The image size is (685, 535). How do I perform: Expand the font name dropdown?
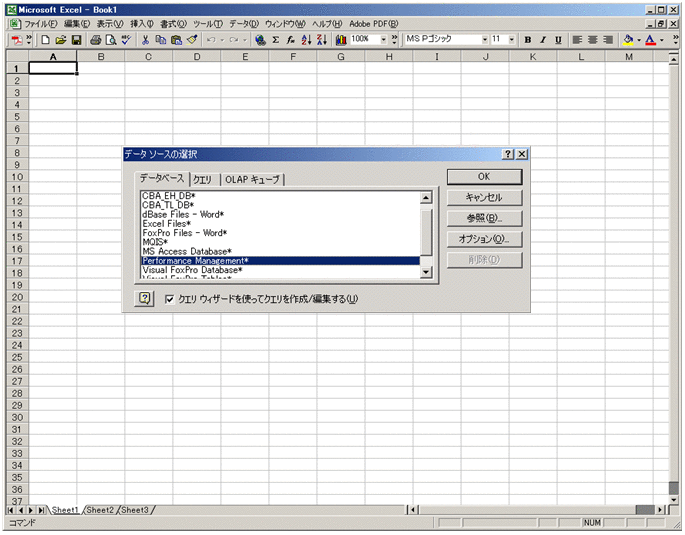click(485, 40)
